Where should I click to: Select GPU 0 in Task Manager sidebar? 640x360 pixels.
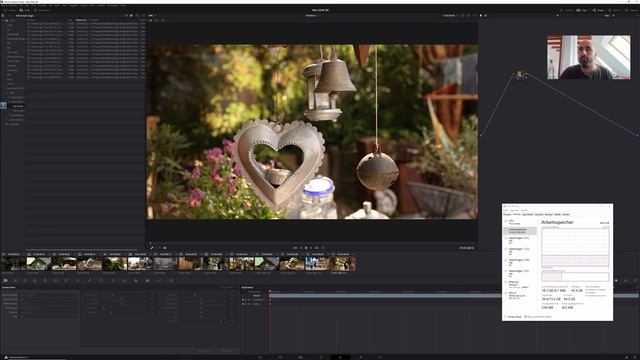[x=520, y=296]
